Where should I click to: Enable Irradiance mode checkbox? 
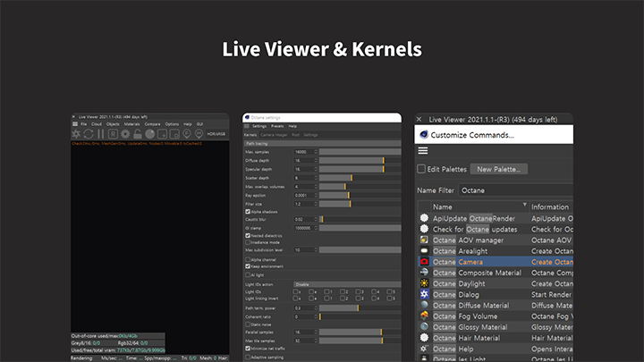(x=248, y=242)
